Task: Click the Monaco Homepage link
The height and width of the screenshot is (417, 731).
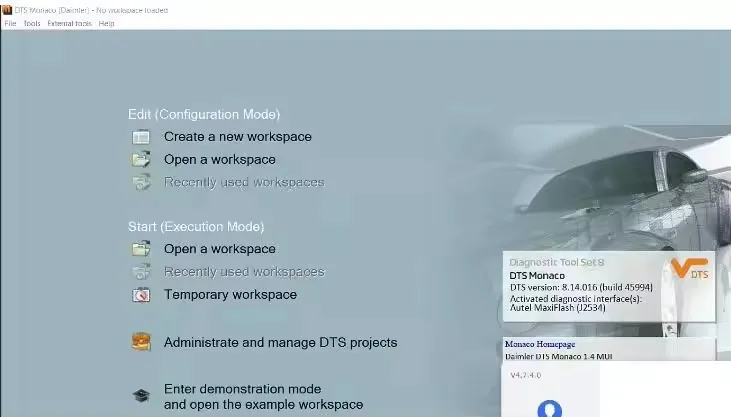Action: pyautogui.click(x=540, y=344)
